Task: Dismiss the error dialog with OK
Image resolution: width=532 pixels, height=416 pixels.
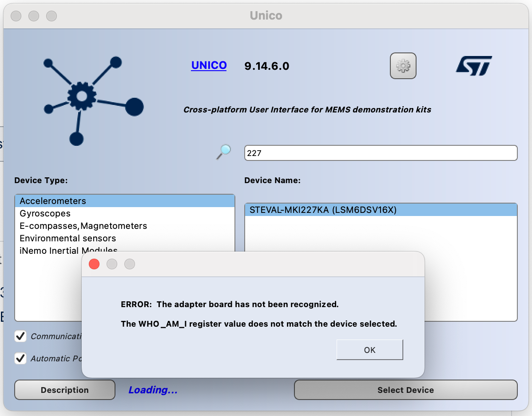Action: [x=369, y=350]
